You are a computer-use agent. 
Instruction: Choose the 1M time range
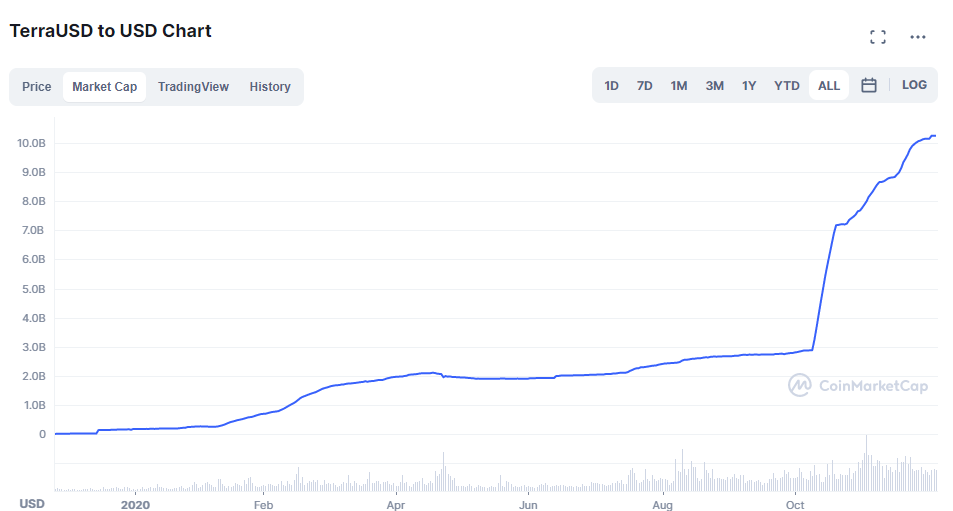coord(679,86)
